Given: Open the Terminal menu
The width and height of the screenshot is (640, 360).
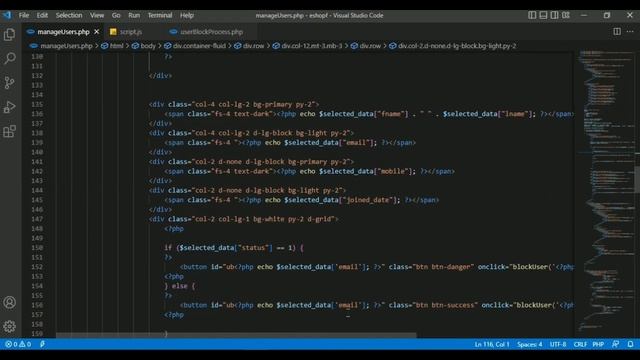Looking at the screenshot, I should click(x=160, y=16).
